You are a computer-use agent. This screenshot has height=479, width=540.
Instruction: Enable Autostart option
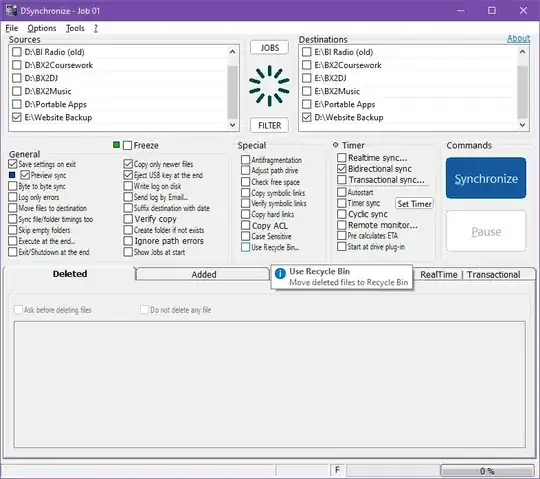click(342, 192)
